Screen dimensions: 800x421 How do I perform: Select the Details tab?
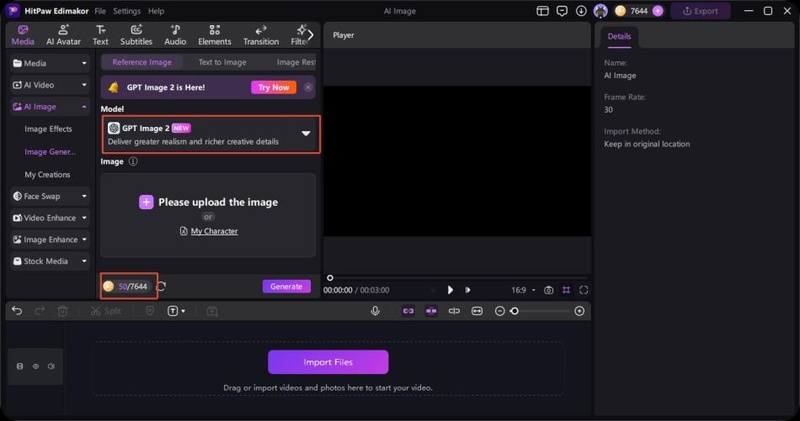click(x=619, y=36)
